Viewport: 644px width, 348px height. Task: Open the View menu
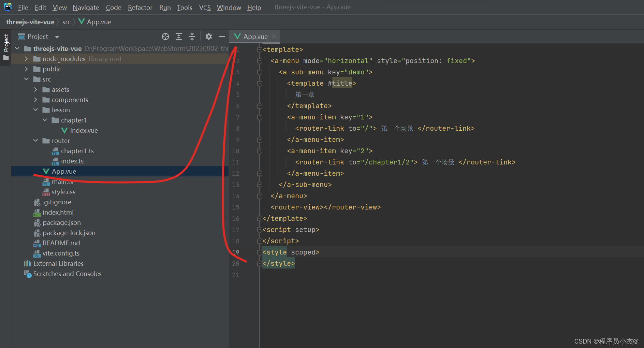60,8
